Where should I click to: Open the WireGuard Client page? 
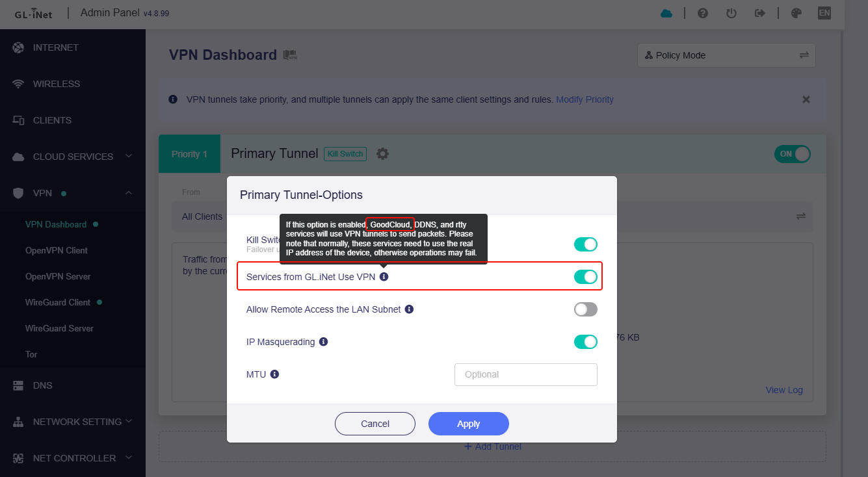[x=58, y=302]
